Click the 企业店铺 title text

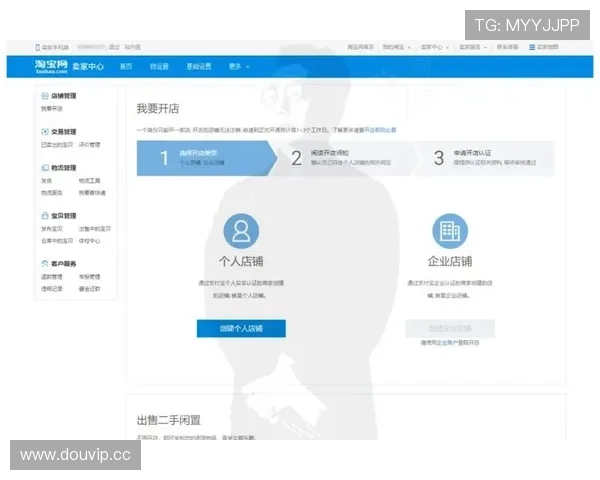tap(450, 261)
